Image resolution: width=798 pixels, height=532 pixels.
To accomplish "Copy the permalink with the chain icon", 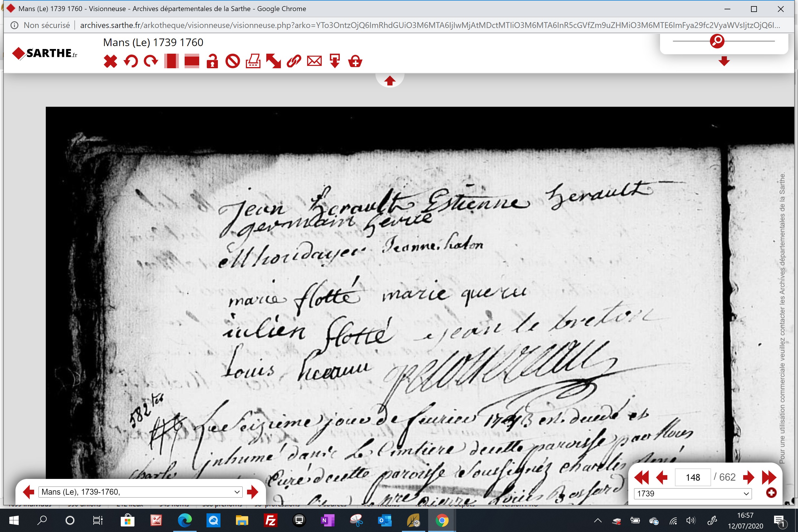I will [294, 62].
